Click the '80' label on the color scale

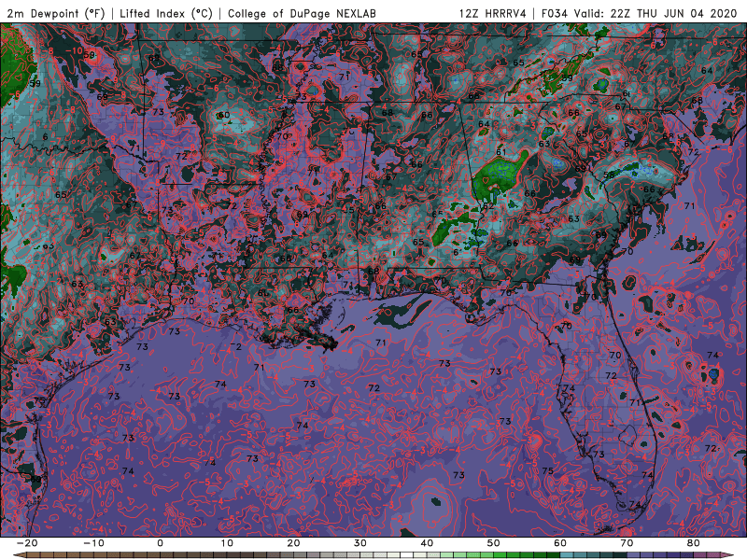694,543
